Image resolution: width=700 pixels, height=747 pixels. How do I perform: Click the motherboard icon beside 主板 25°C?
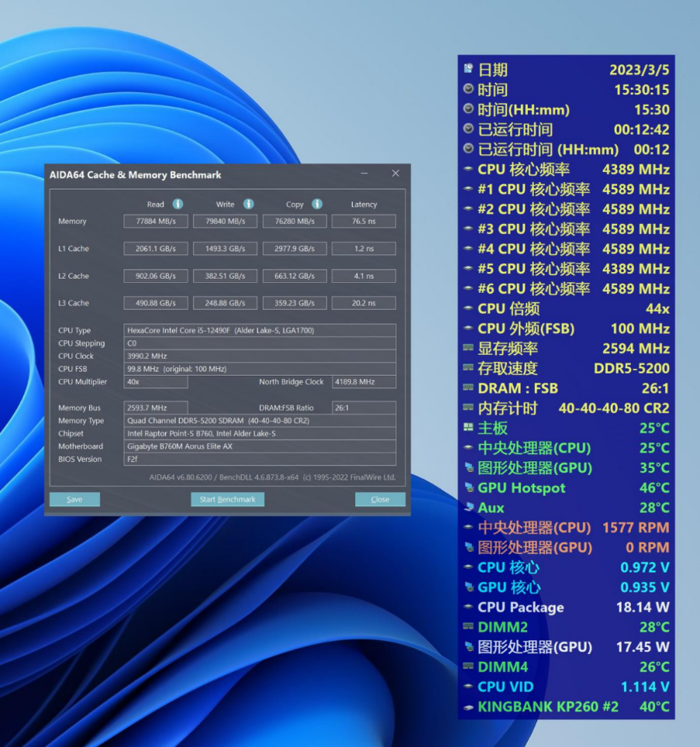tap(468, 427)
